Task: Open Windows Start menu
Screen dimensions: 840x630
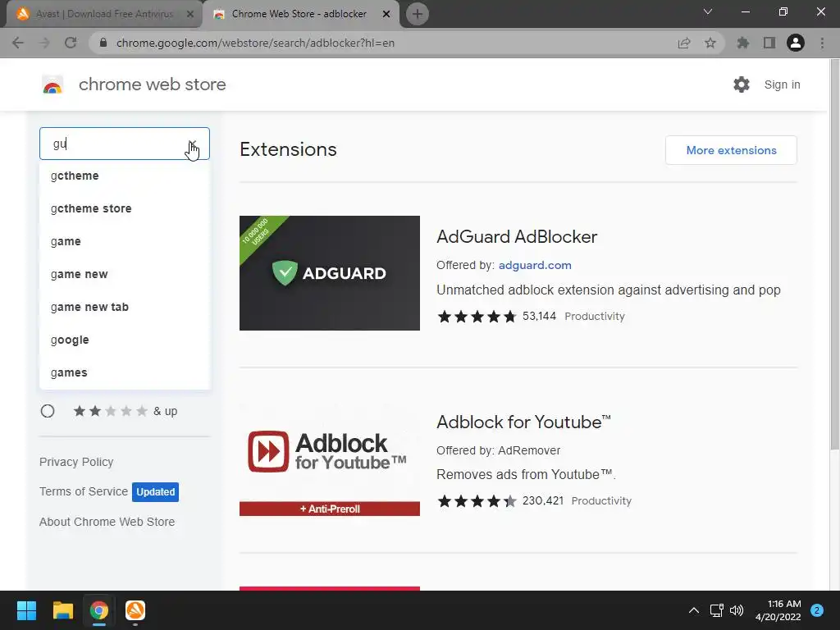Action: [26, 610]
